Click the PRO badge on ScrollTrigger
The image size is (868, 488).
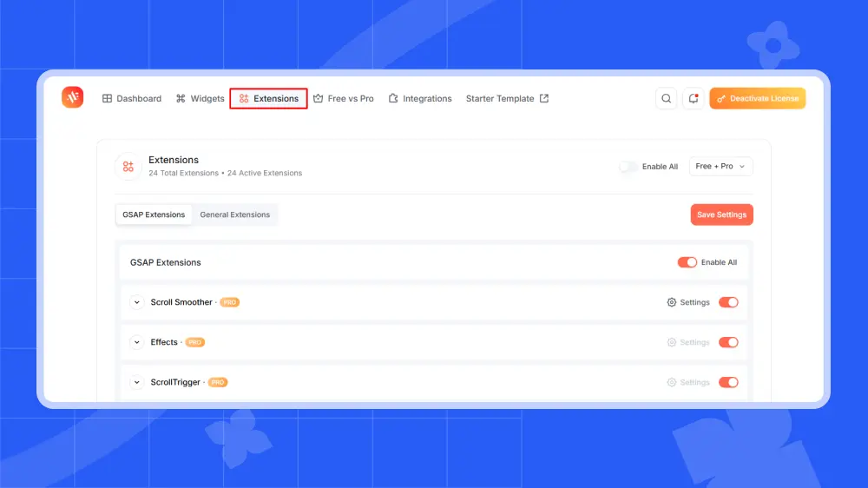pos(218,382)
